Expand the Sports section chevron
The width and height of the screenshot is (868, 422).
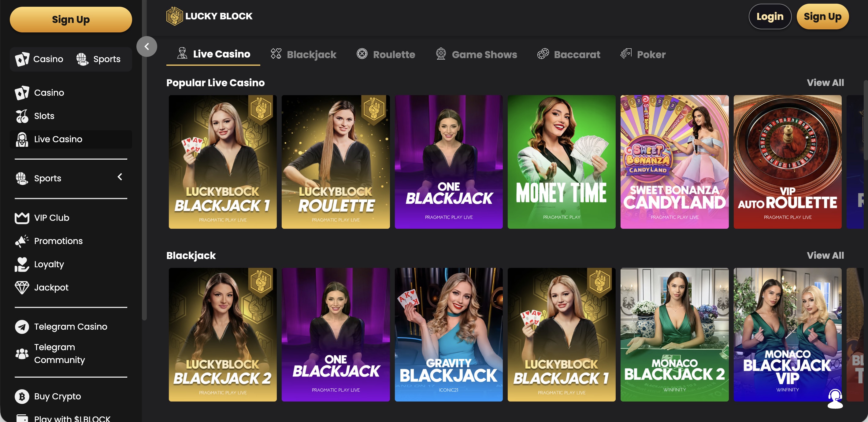click(120, 177)
